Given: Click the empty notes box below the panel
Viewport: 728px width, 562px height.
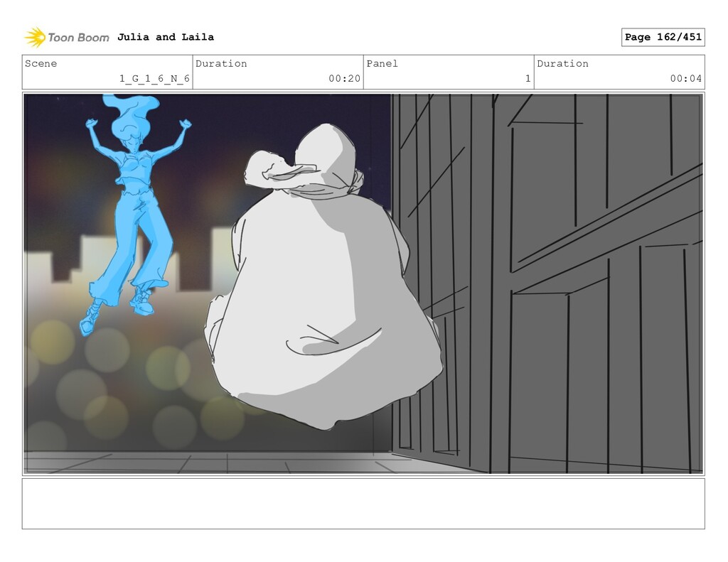Looking at the screenshot, I should (x=363, y=504).
